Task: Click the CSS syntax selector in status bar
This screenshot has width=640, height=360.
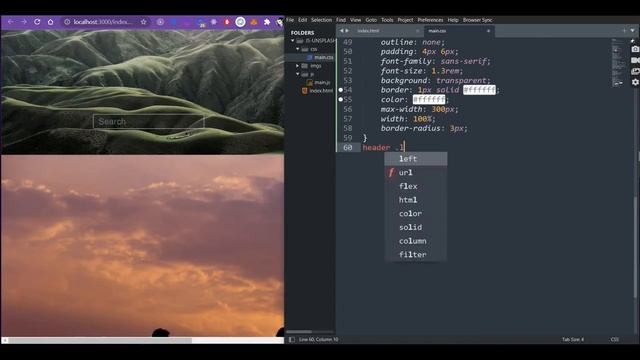Action: (x=615, y=339)
